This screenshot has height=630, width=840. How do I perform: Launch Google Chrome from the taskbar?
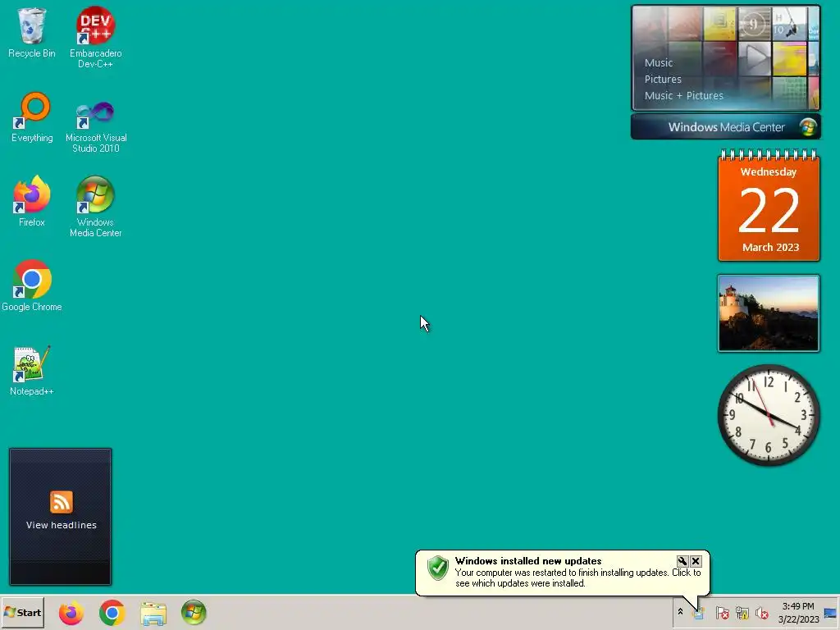point(112,613)
